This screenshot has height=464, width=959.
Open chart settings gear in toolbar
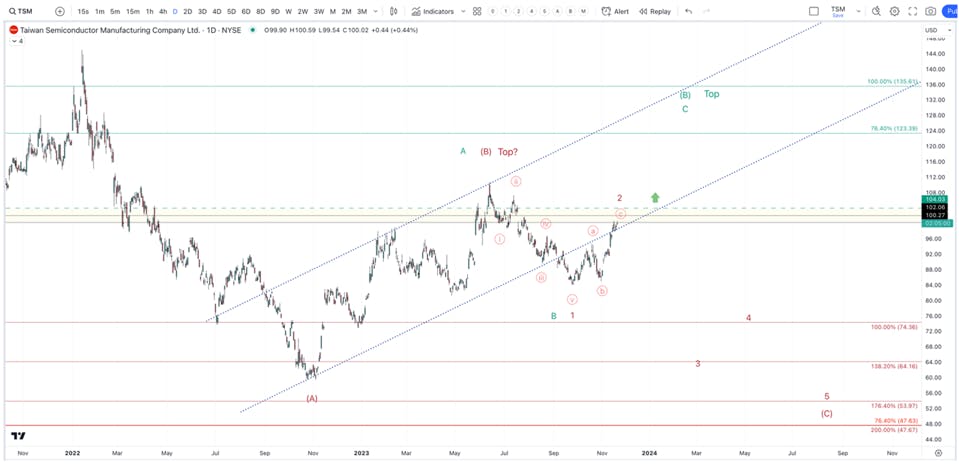894,11
